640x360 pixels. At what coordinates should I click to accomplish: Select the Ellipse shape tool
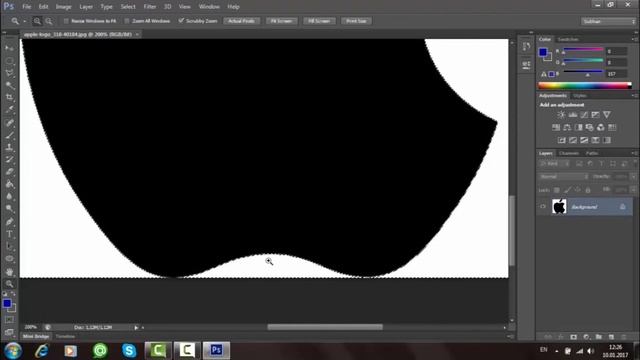[x=9, y=259]
